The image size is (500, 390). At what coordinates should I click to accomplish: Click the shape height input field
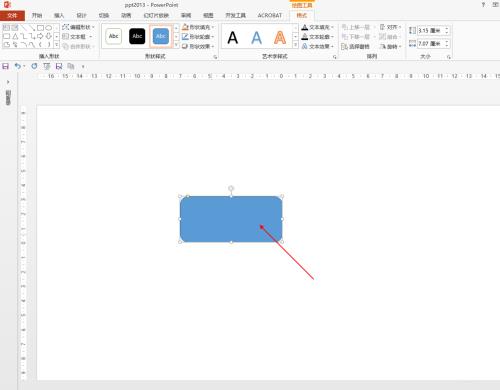pyautogui.click(x=432, y=31)
